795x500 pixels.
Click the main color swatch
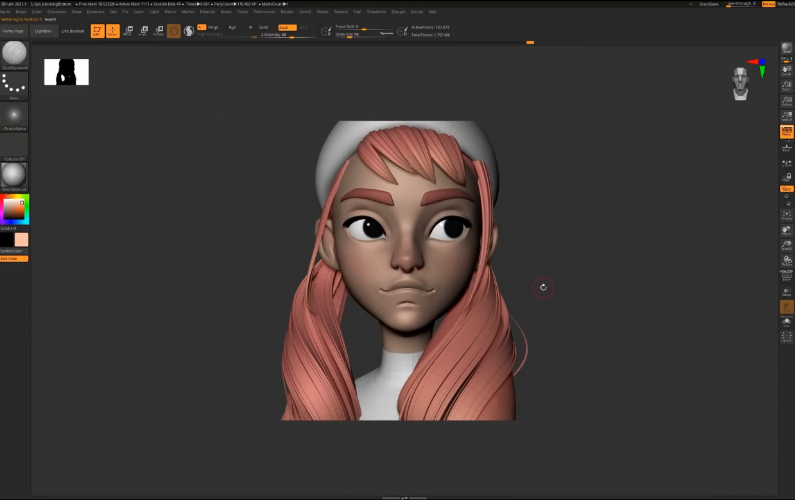pyautogui.click(x=21, y=240)
